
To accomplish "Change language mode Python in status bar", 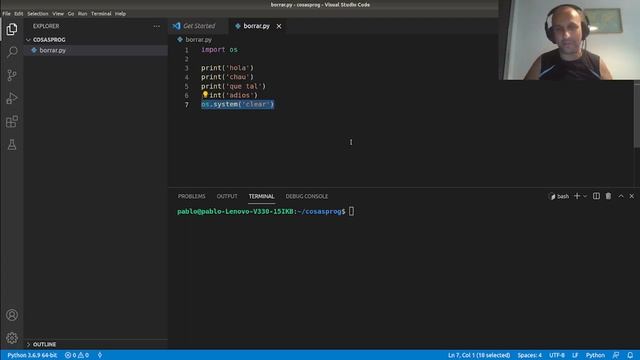I will (x=595, y=355).
